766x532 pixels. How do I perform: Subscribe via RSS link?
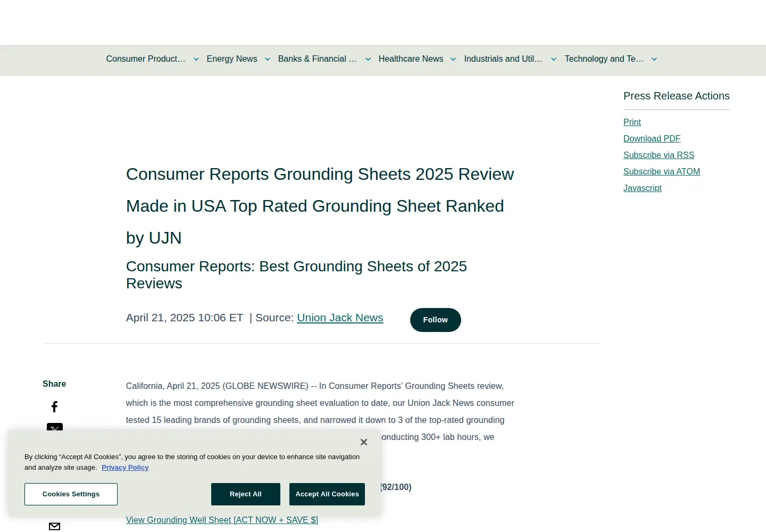659,155
